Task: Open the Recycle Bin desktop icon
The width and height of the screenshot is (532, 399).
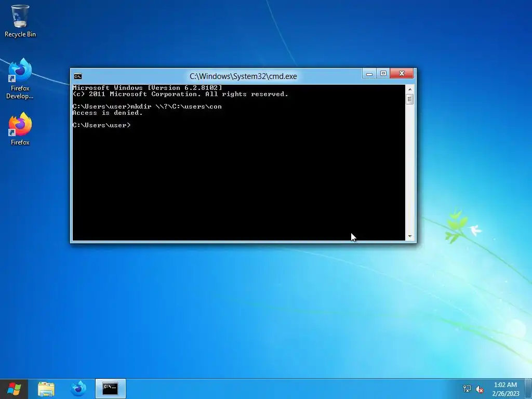Action: (20, 21)
